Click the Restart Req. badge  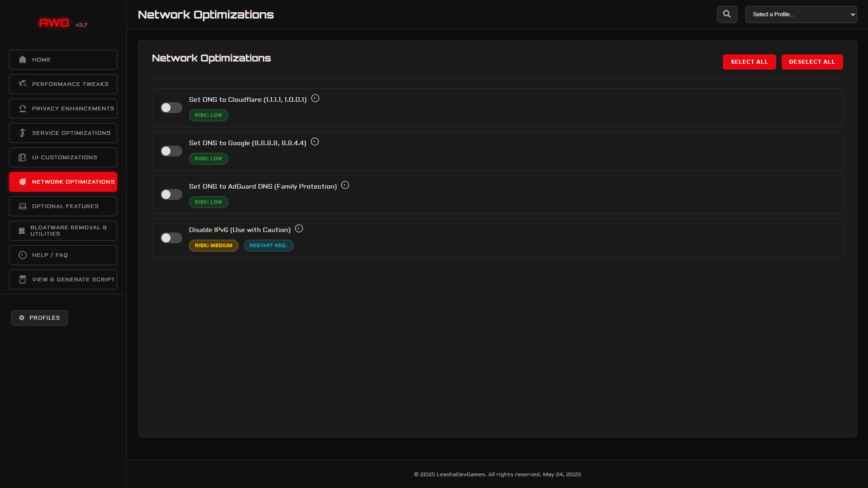point(268,246)
